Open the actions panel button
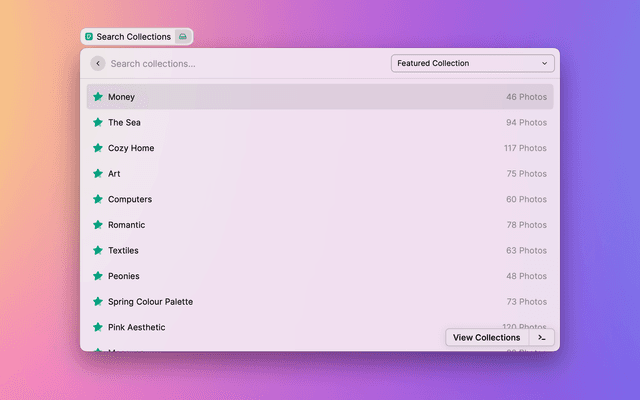 pos(541,337)
